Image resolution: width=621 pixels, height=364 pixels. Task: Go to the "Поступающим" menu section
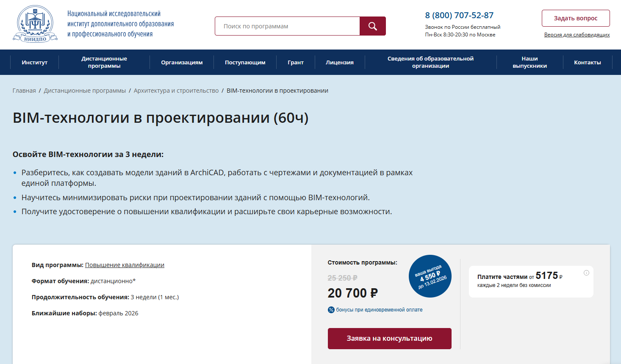pyautogui.click(x=245, y=62)
